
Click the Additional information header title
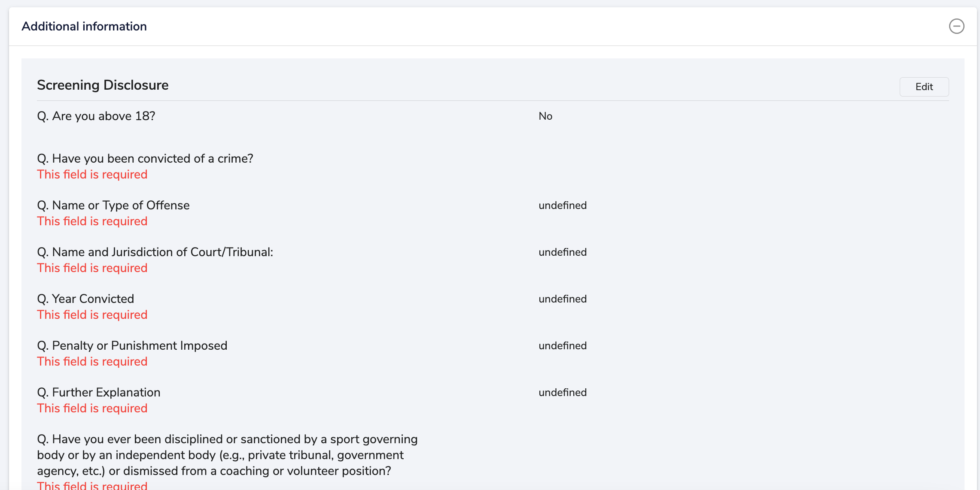pos(84,26)
